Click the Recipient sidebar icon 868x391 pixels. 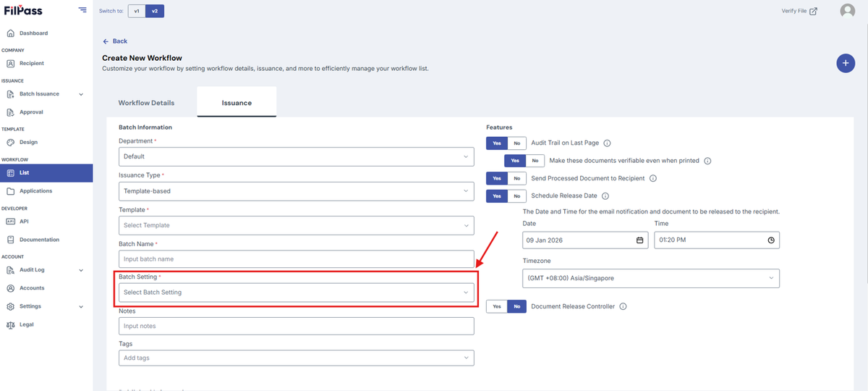11,64
